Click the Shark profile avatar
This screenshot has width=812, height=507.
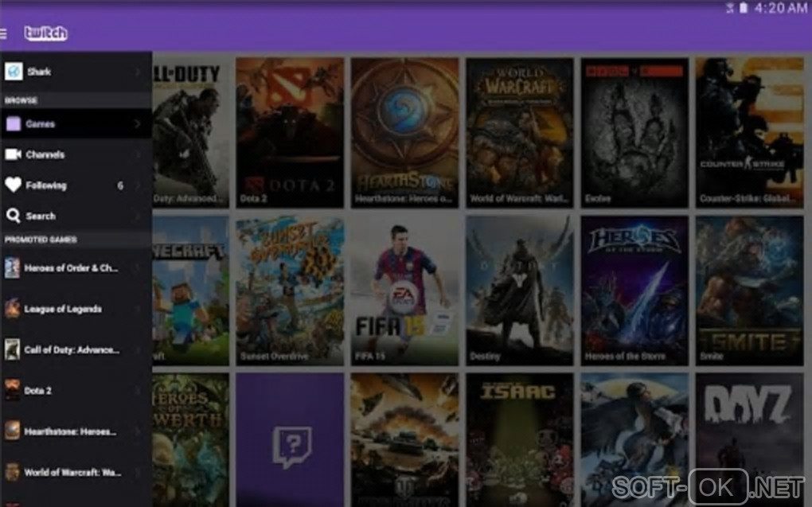(x=14, y=71)
